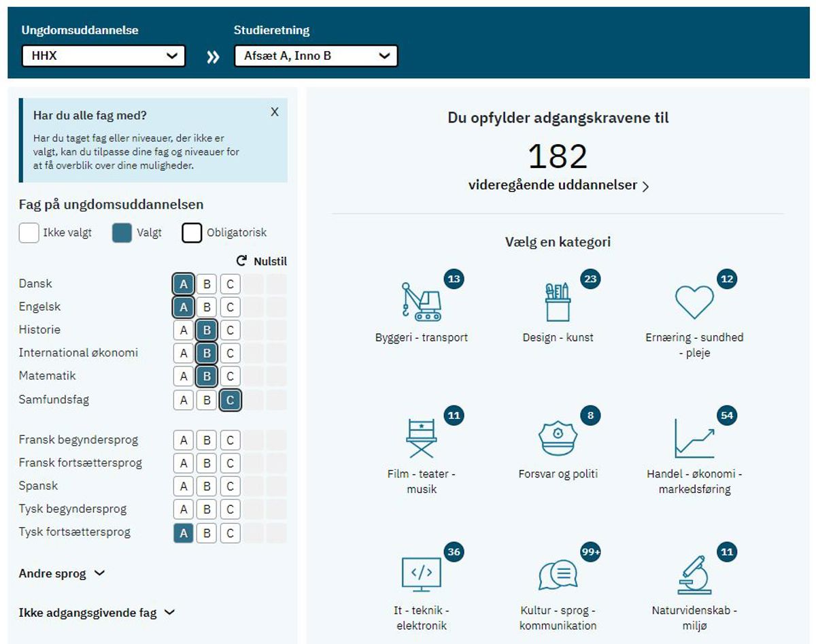Switch Matematik to level A
The height and width of the screenshot is (644, 816).
(183, 376)
